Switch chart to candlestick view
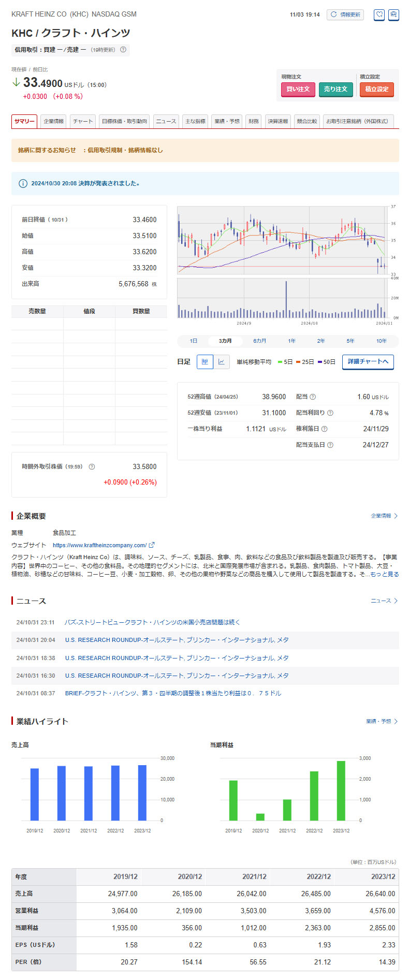The image size is (409, 980). (204, 362)
